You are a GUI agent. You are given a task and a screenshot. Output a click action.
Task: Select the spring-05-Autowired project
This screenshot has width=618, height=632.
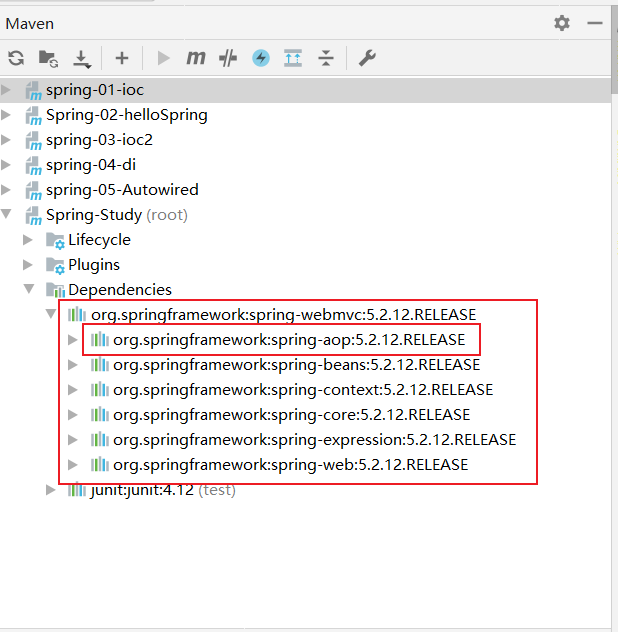pyautogui.click(x=122, y=190)
